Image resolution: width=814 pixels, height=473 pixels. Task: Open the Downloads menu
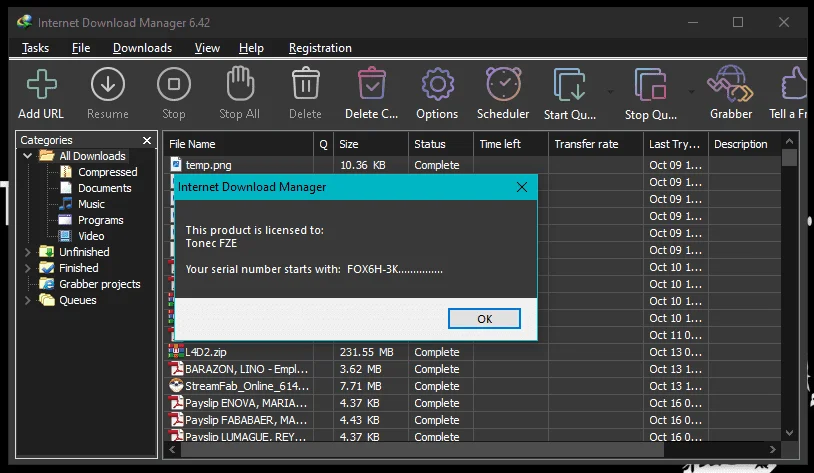point(142,48)
